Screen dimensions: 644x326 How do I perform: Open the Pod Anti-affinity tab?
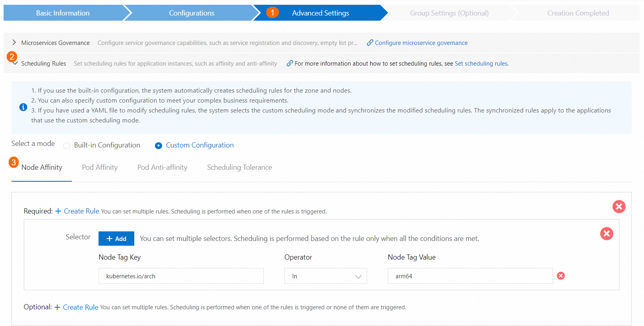point(162,167)
